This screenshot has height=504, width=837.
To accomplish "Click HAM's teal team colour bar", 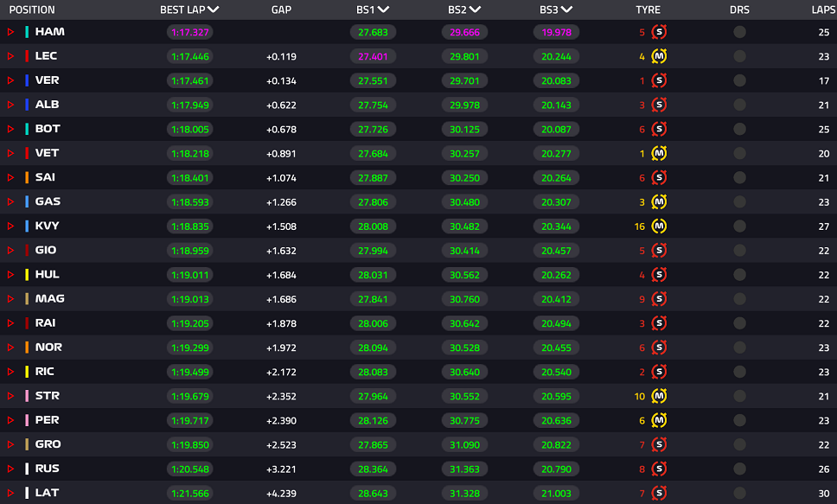I will (x=27, y=32).
